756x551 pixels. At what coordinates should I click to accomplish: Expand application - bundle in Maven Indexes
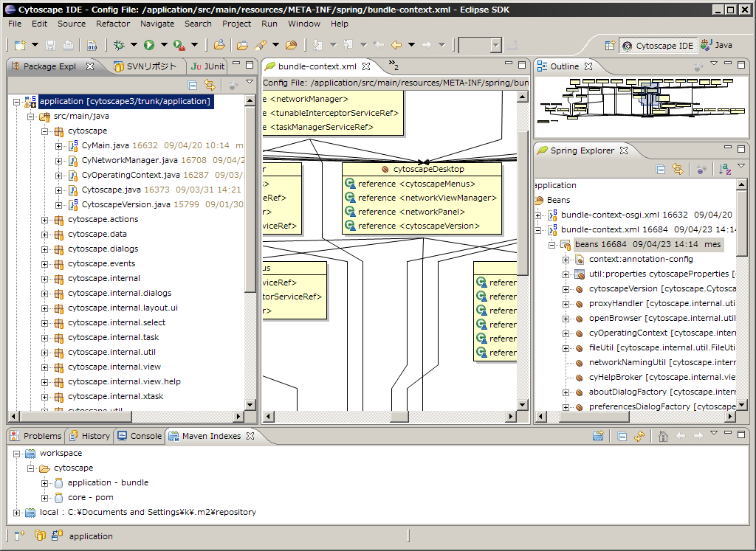click(44, 483)
